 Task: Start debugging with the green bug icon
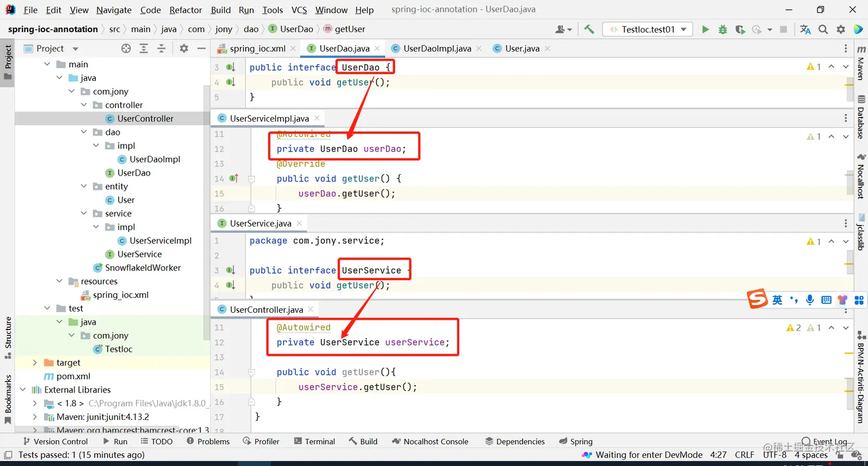point(723,29)
